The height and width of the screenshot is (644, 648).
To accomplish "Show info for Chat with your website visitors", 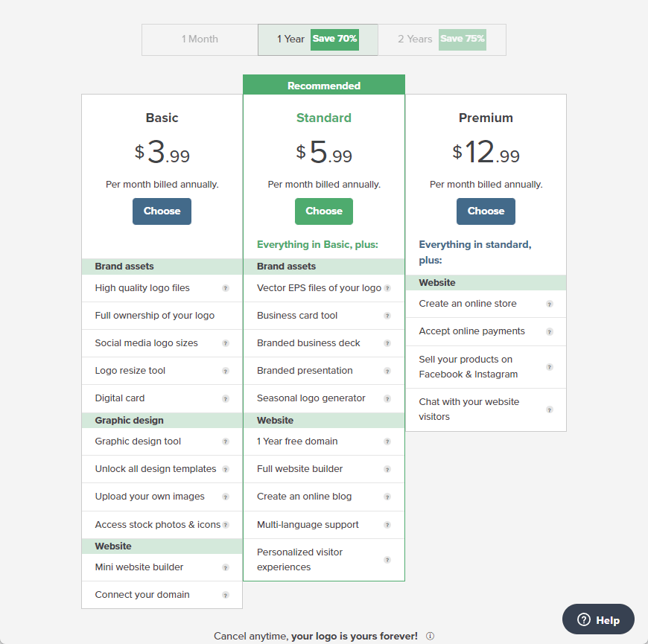I will pyautogui.click(x=550, y=409).
